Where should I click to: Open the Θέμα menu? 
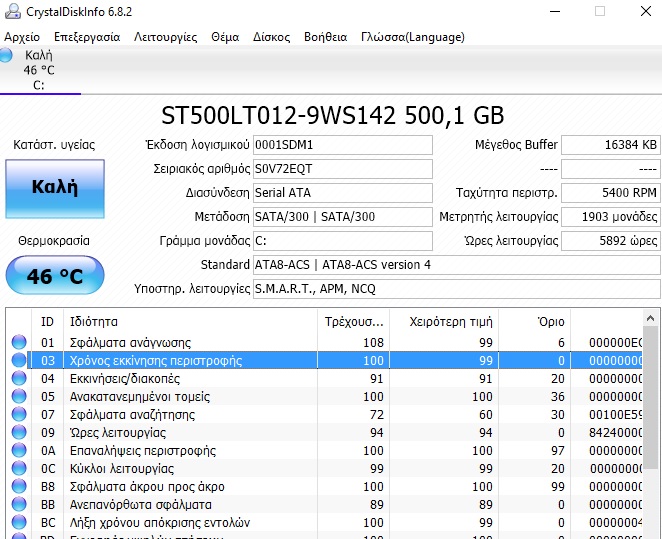(x=225, y=37)
